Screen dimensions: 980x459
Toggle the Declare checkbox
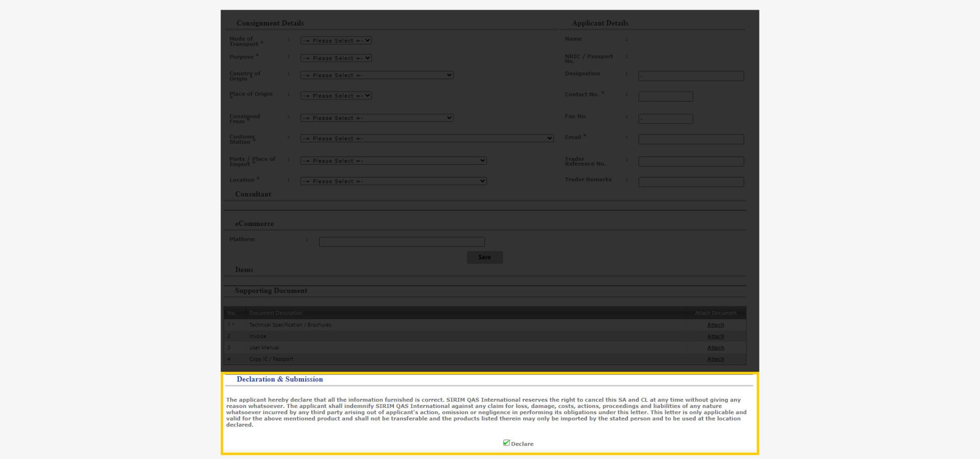pyautogui.click(x=506, y=443)
